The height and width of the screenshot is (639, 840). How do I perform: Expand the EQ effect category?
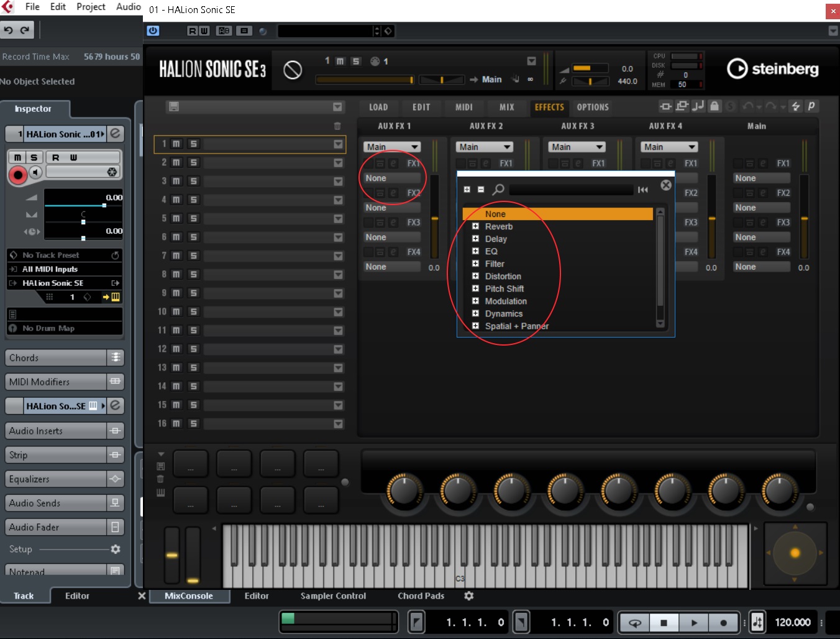click(475, 251)
